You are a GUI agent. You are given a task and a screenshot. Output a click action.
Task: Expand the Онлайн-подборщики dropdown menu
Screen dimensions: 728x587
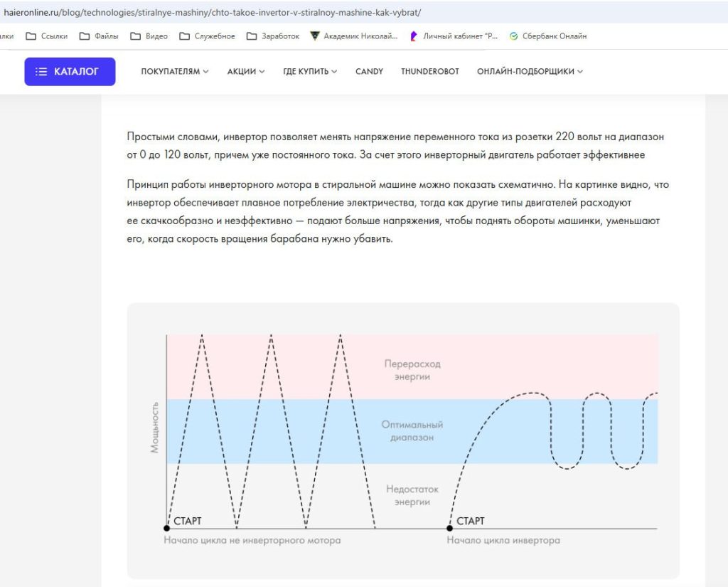(x=530, y=71)
